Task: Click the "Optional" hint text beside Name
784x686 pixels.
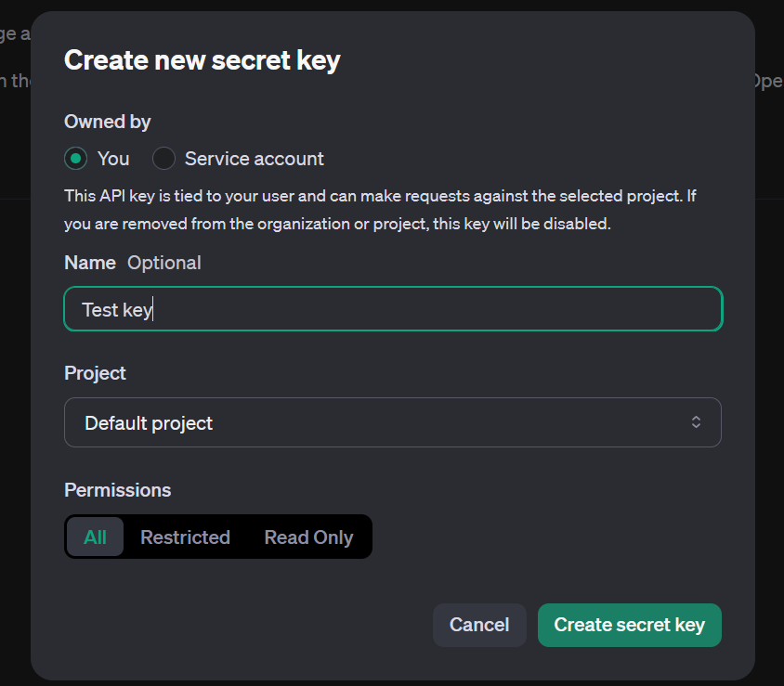Action: pyautogui.click(x=164, y=263)
